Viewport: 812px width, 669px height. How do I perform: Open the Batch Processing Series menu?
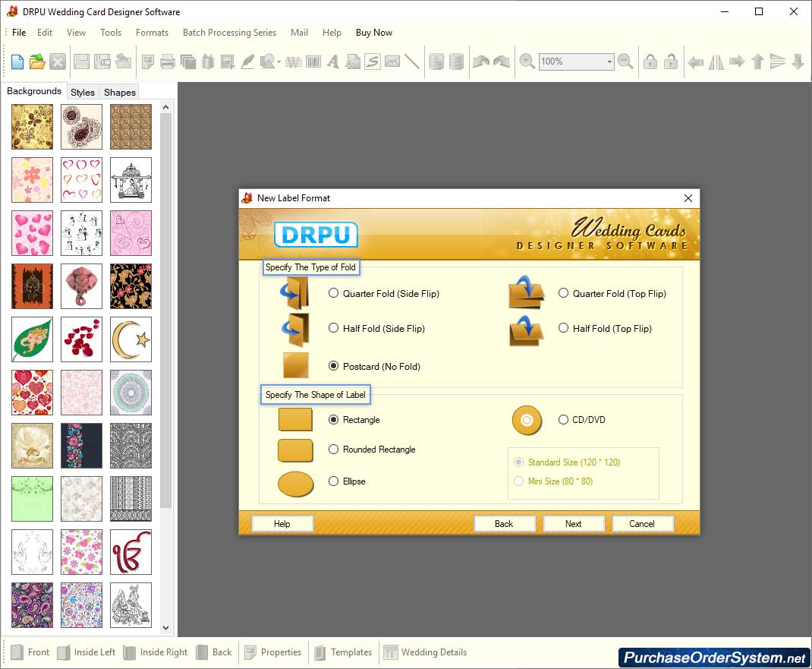pos(229,33)
